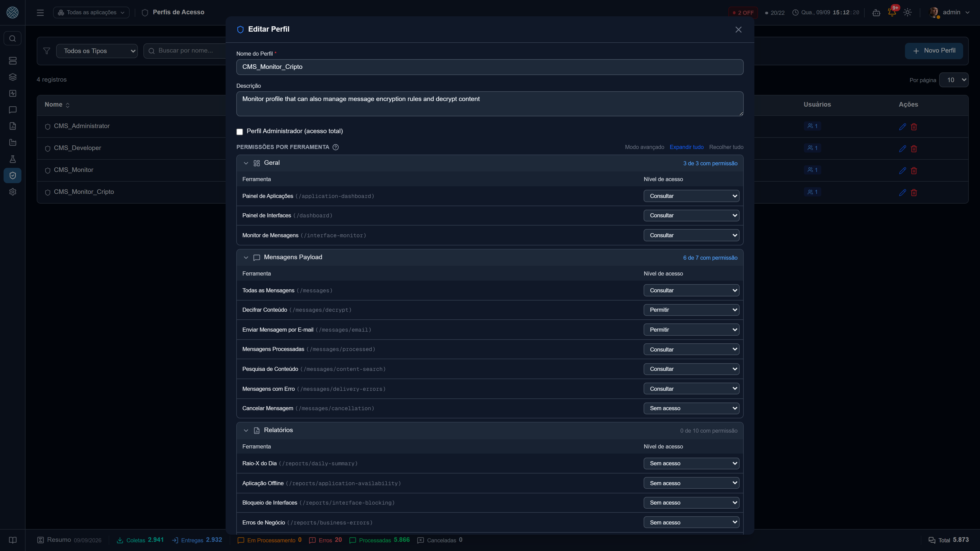Viewport: 980px width, 551px height.
Task: Sort by the Nome column header
Action: [57, 105]
